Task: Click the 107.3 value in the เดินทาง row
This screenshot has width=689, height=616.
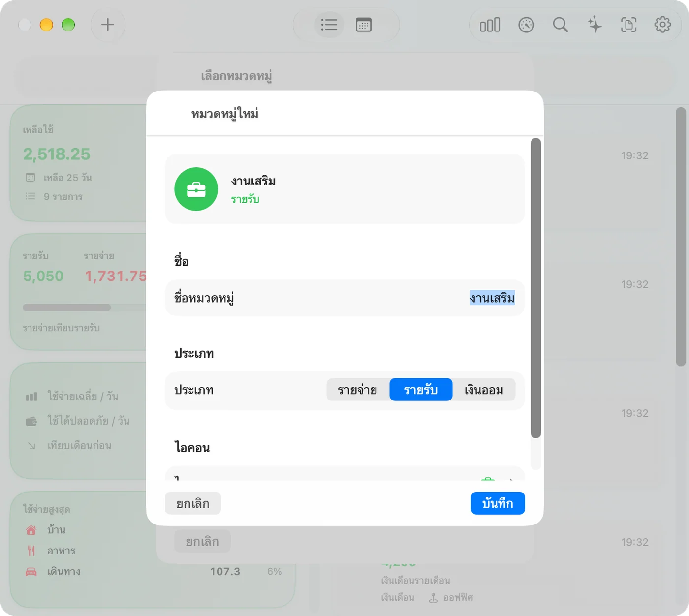Action: pos(225,572)
